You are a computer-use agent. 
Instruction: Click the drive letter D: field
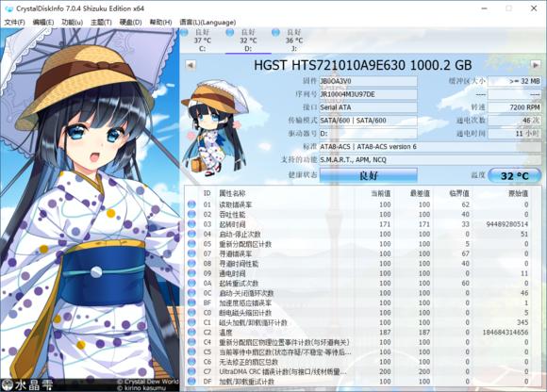click(369, 134)
